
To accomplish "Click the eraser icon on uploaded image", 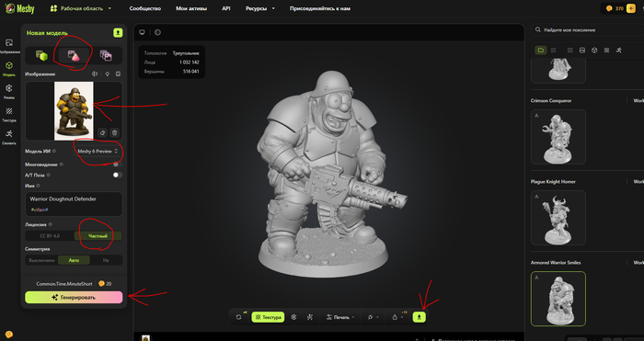I will tap(103, 132).
